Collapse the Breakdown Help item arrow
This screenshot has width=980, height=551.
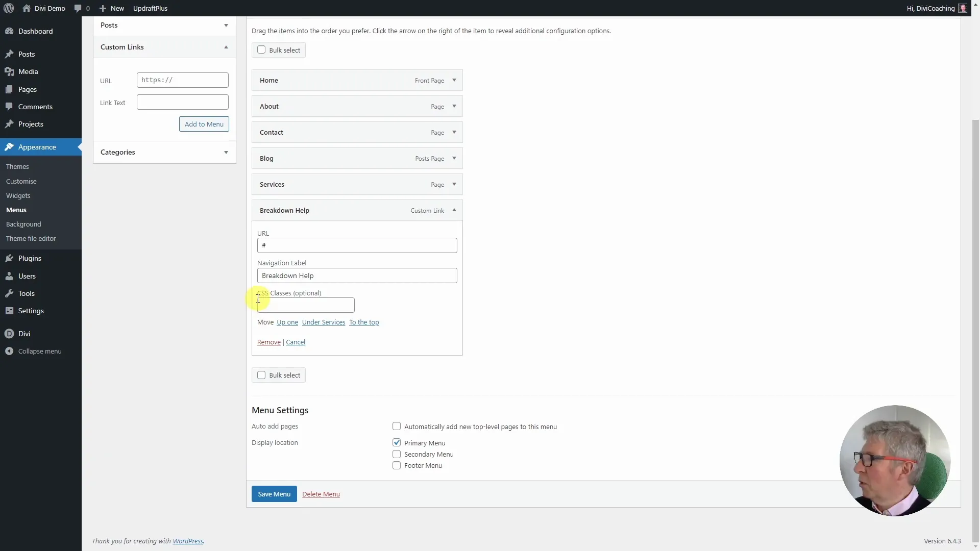coord(454,210)
